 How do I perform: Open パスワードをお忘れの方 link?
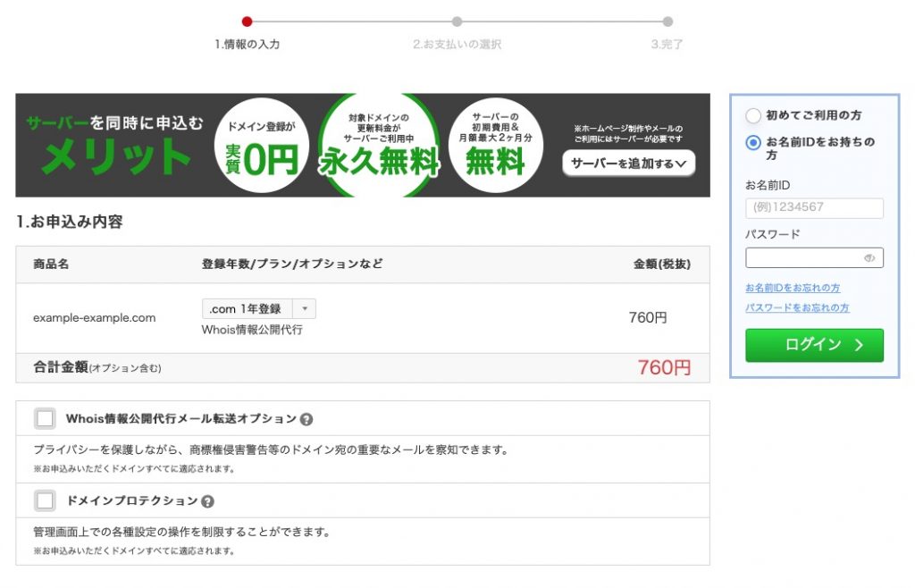coord(797,308)
